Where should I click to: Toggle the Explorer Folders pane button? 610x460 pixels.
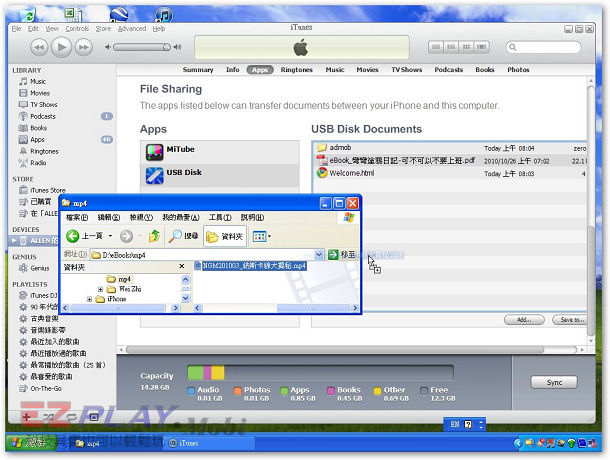pyautogui.click(x=225, y=236)
